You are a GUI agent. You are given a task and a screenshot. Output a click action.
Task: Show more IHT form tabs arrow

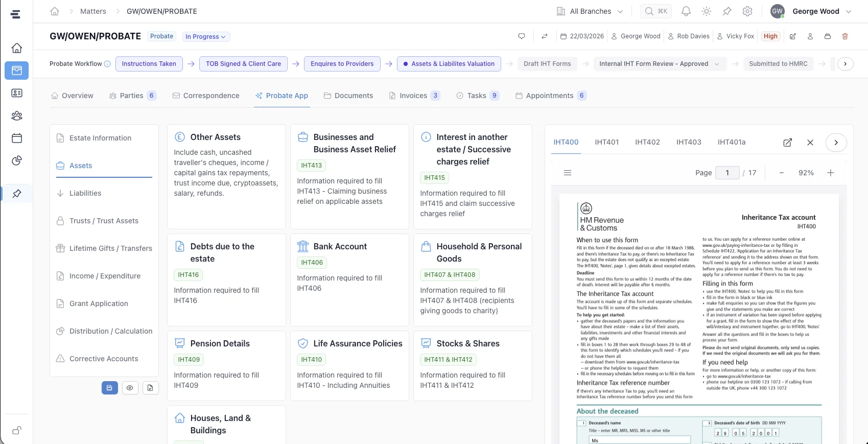(x=836, y=143)
